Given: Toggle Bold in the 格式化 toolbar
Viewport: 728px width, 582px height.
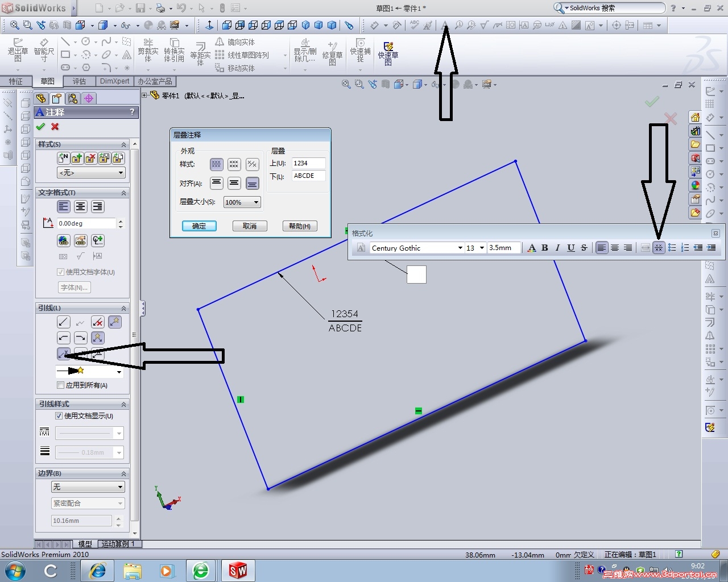Looking at the screenshot, I should 545,248.
